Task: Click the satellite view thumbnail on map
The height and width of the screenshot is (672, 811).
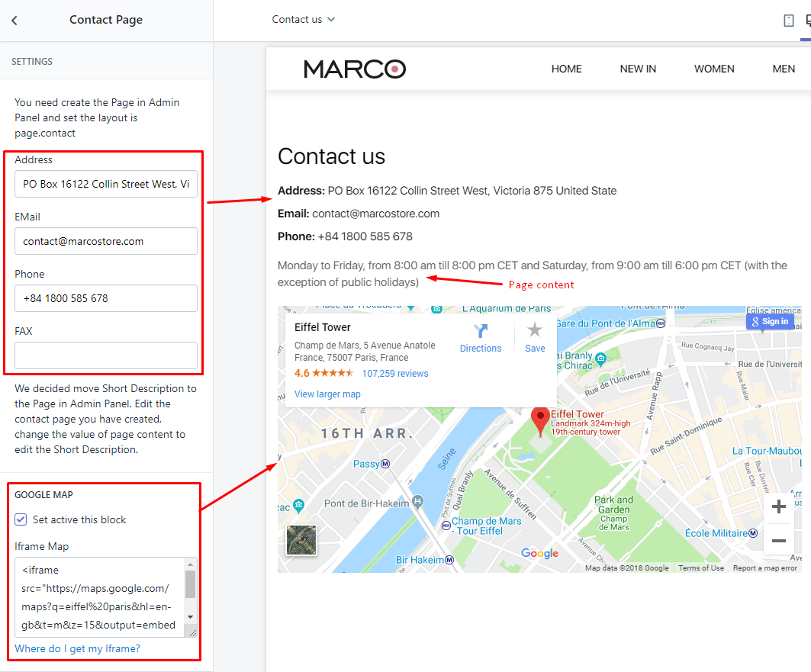Action: point(301,539)
